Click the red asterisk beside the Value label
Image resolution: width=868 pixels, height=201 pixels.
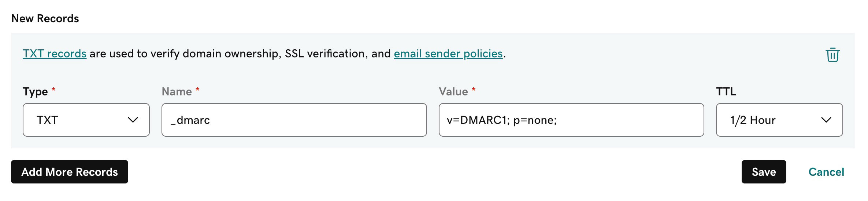[x=473, y=90]
